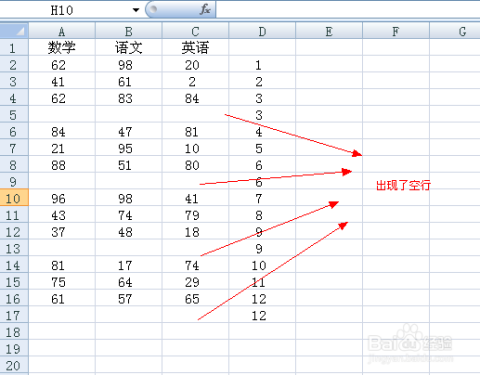Click cell A3 with value 41
480x375 pixels.
click(x=62, y=81)
